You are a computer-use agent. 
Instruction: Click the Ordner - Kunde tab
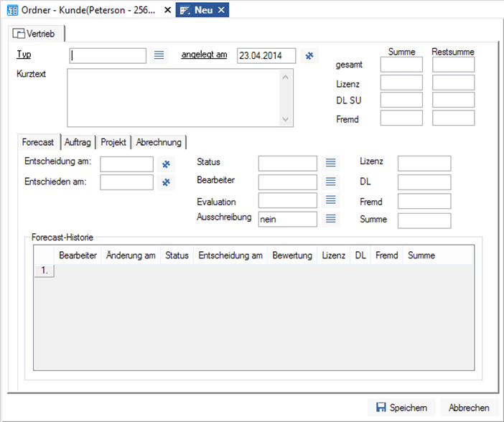tap(81, 9)
